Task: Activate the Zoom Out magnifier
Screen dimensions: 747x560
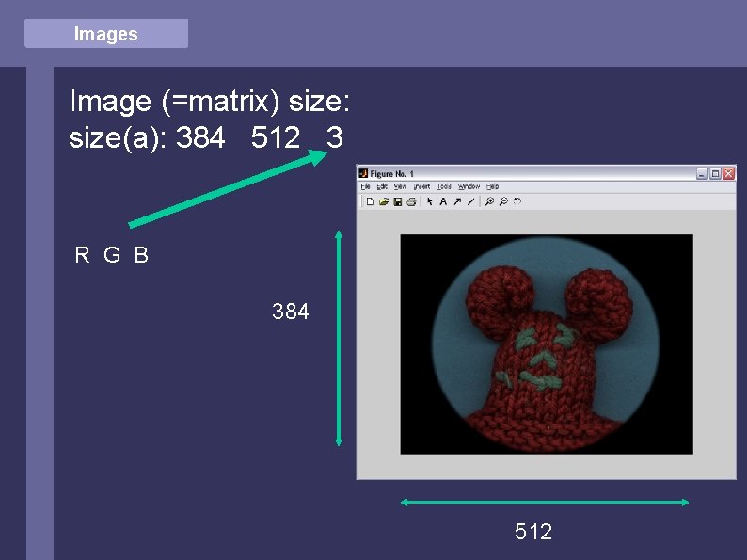Action: point(503,201)
